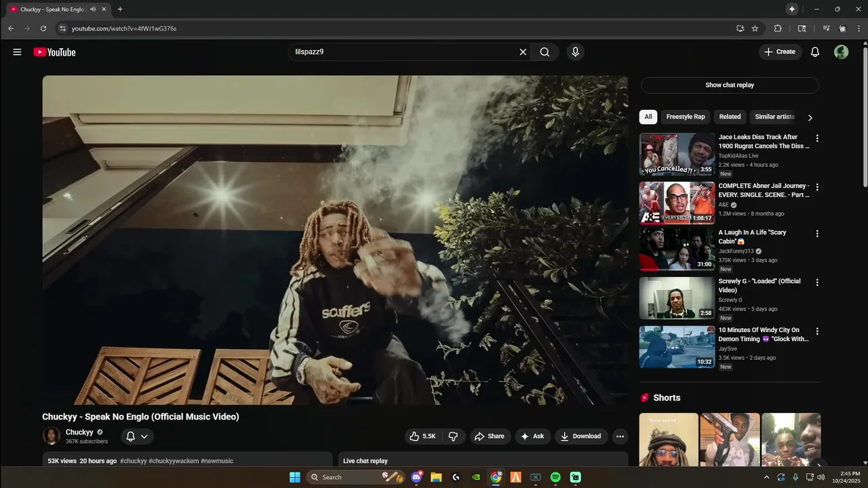868x488 pixels.
Task: Click the #chuckyy hashtag
Action: (134, 461)
